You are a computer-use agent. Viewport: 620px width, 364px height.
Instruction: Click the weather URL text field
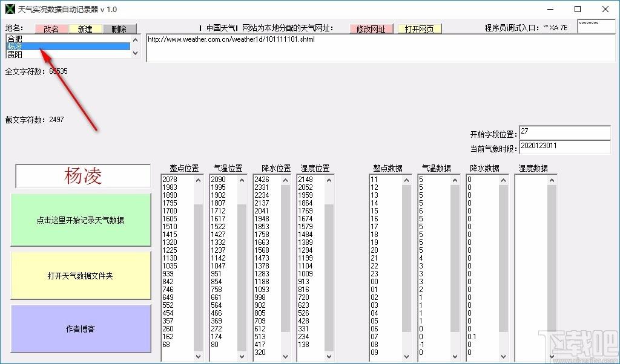click(x=381, y=48)
